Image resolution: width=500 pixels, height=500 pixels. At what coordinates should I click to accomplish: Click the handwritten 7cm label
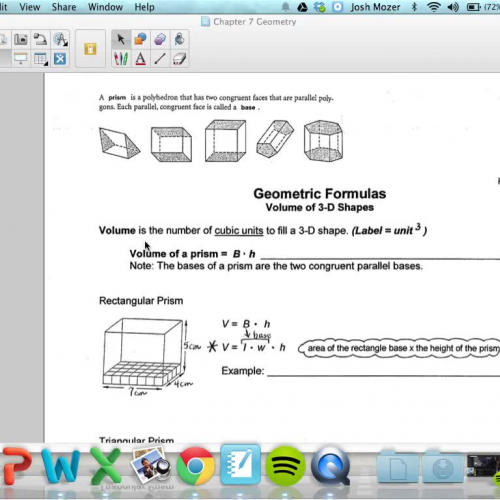138,392
